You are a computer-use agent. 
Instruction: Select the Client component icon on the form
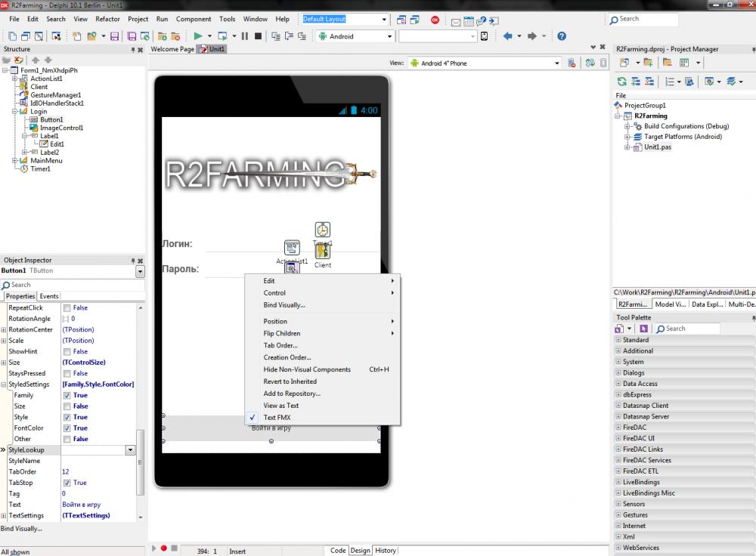[x=323, y=251]
